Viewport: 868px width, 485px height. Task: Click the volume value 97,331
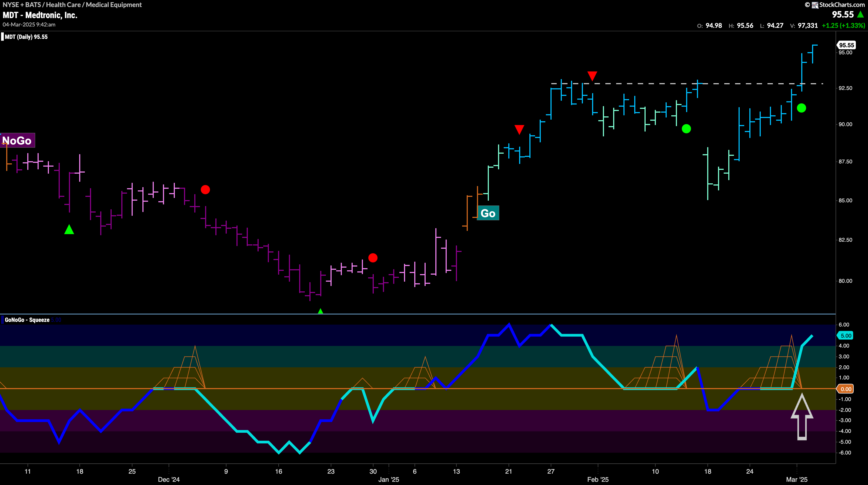click(808, 26)
